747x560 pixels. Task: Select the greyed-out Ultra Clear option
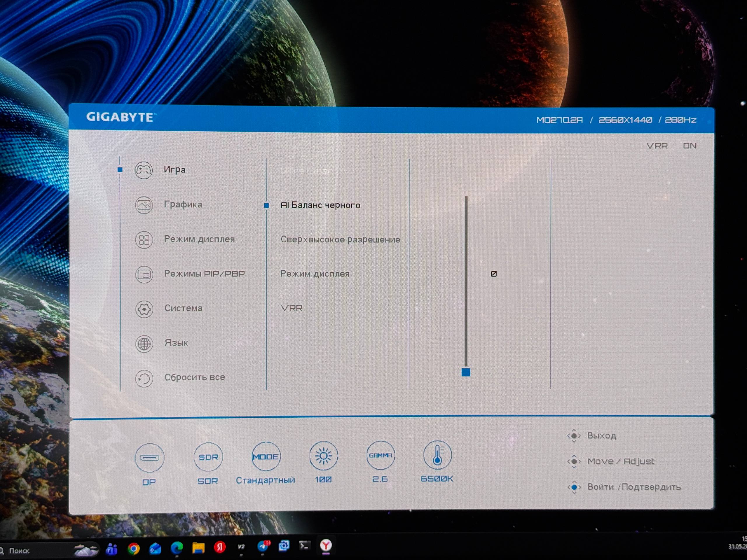pyautogui.click(x=306, y=171)
